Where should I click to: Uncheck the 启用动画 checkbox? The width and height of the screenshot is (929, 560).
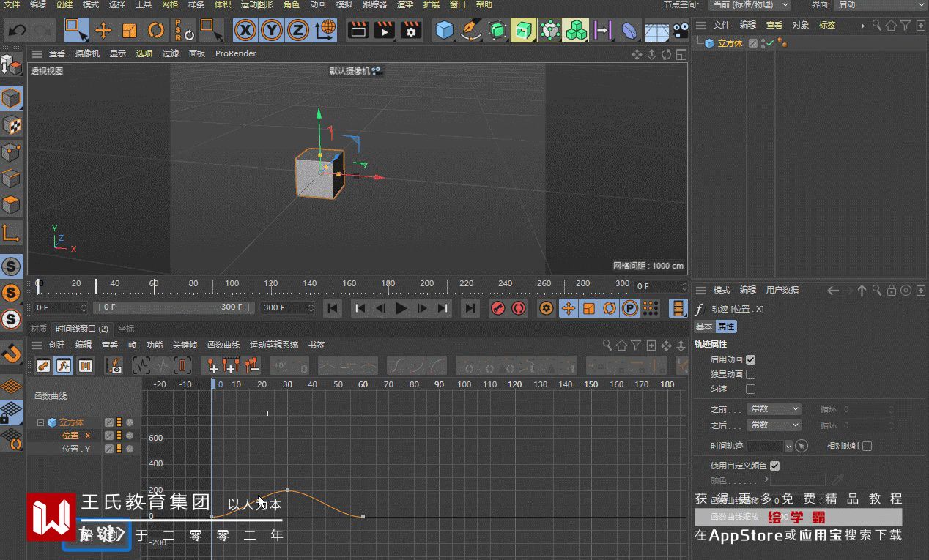750,359
